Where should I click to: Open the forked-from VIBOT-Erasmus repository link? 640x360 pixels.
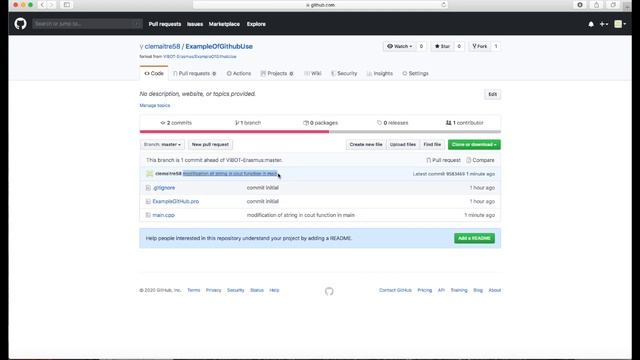pyautogui.click(x=200, y=57)
